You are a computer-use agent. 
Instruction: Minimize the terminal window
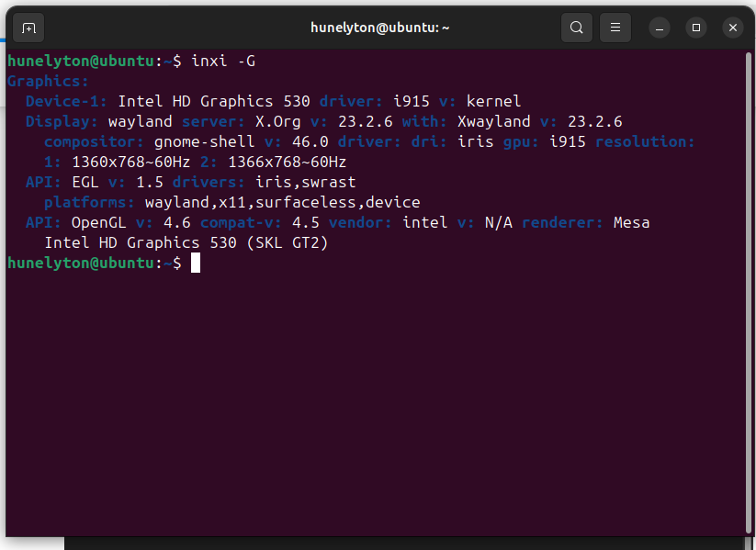point(660,28)
